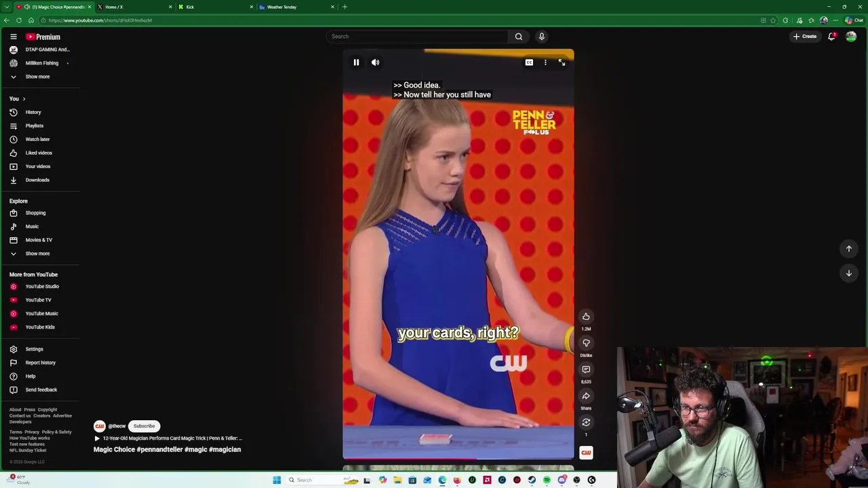
Task: Share this Short
Action: (x=586, y=396)
